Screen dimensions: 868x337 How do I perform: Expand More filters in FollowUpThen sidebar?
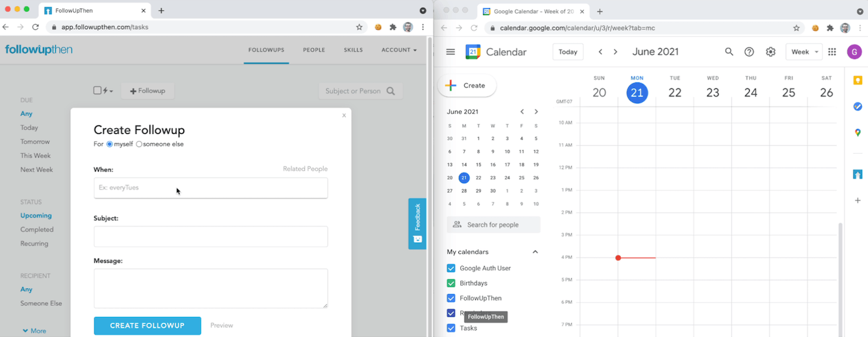click(x=34, y=331)
